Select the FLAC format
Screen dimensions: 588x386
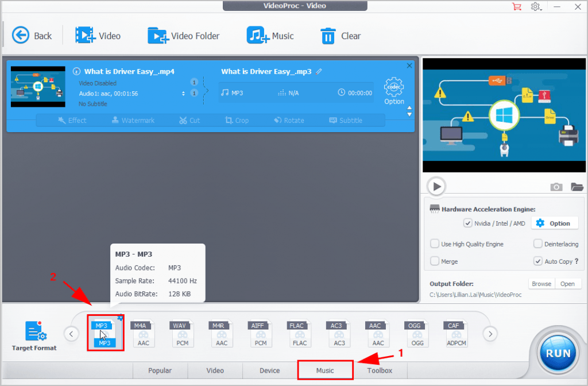[x=300, y=334]
